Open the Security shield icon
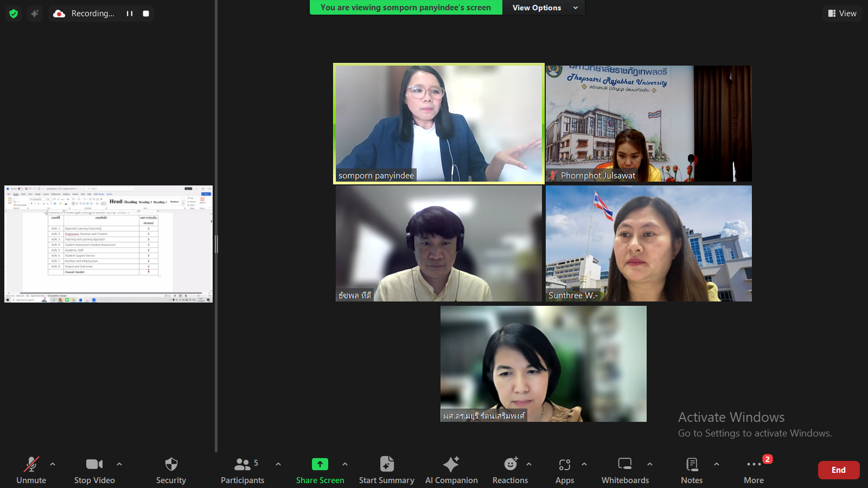868x488 pixels. pyautogui.click(x=171, y=465)
